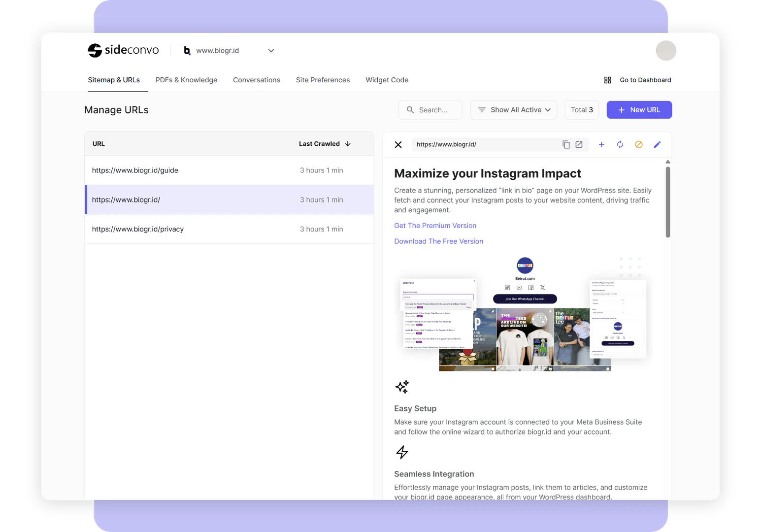
Task: Click the blue plus icon in preview toolbar
Action: 601,144
